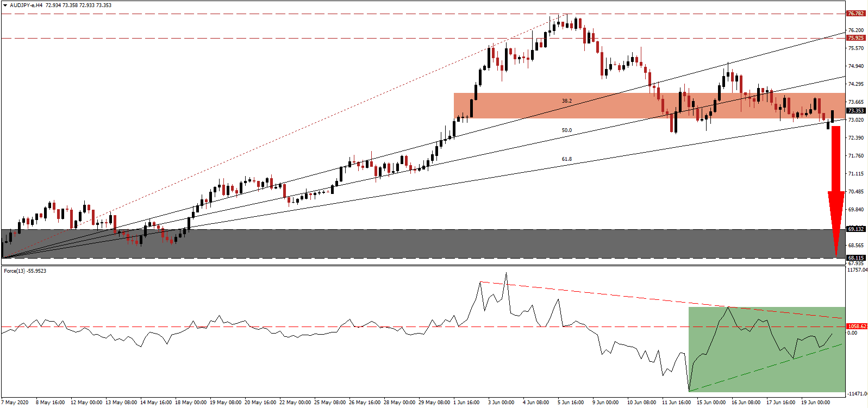Select the 61.8 Fibonacci fan label
Viewport: 868px width, 408px height.
(566, 159)
